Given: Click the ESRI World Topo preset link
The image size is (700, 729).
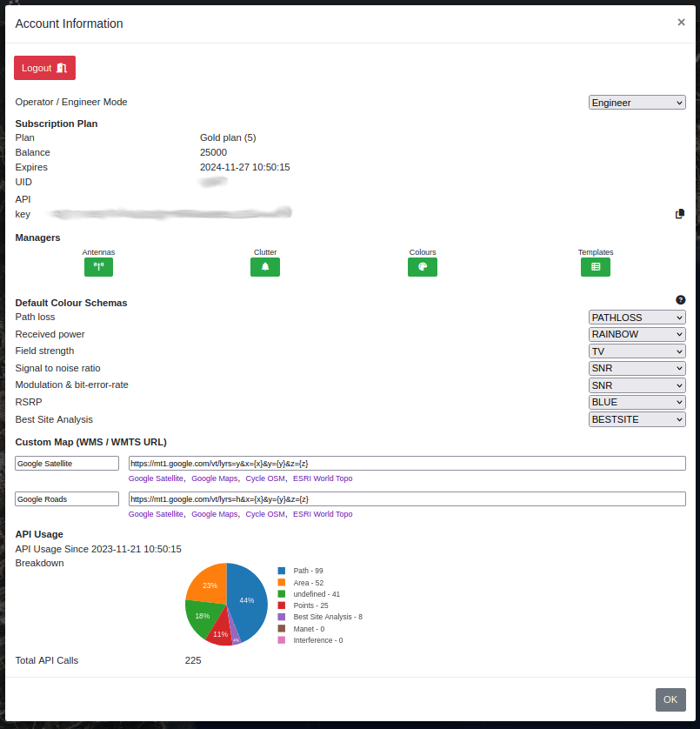Looking at the screenshot, I should (x=322, y=478).
